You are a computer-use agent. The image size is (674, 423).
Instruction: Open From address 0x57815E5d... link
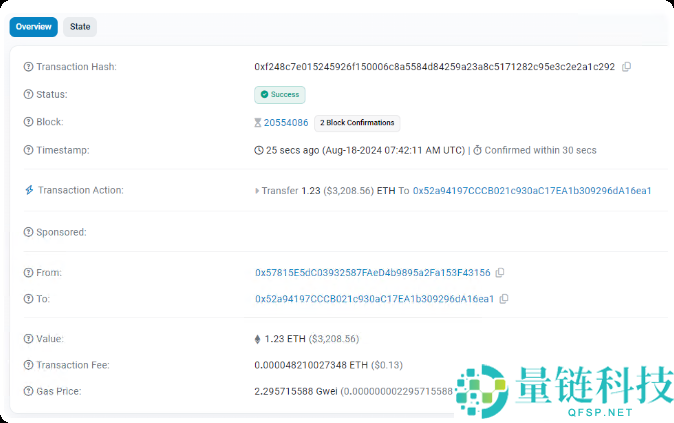(373, 273)
